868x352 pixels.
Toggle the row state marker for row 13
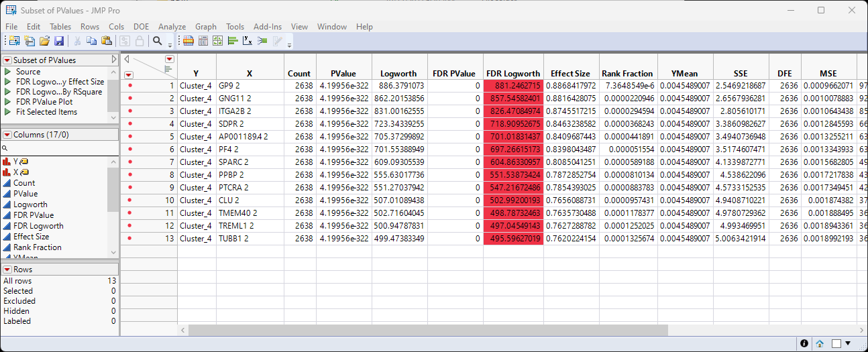coord(129,239)
